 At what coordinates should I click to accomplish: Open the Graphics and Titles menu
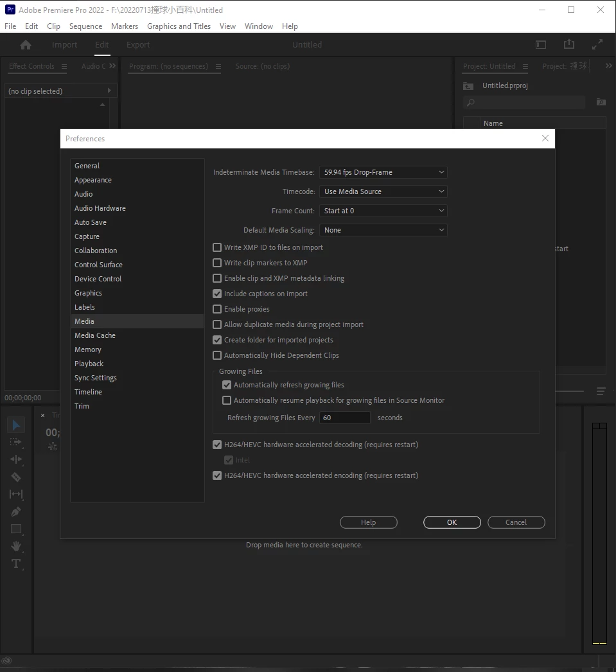coord(179,26)
